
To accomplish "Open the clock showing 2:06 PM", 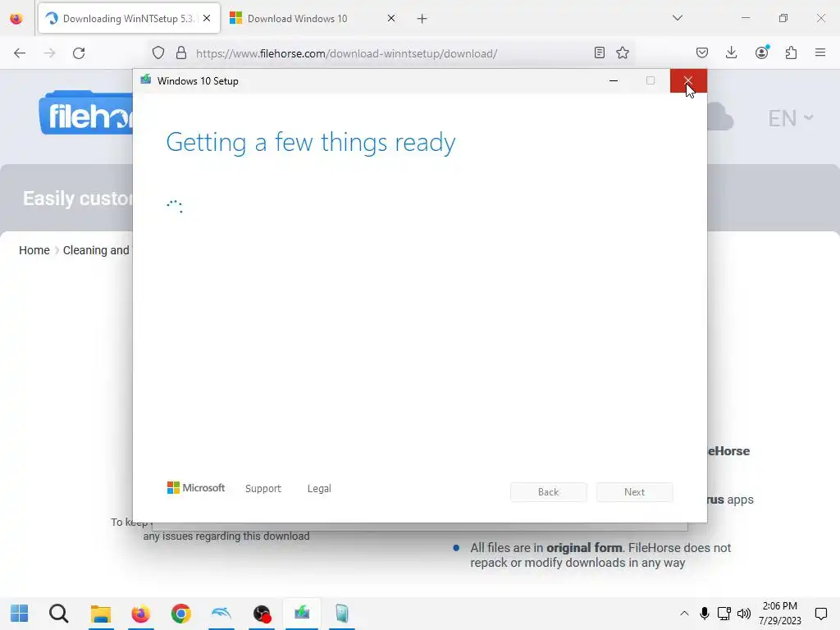I will click(780, 614).
